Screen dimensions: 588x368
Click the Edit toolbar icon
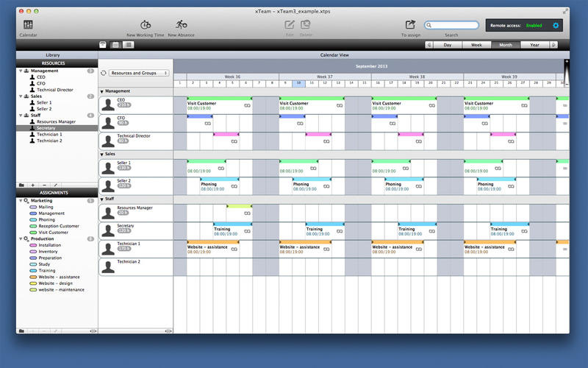click(x=290, y=25)
